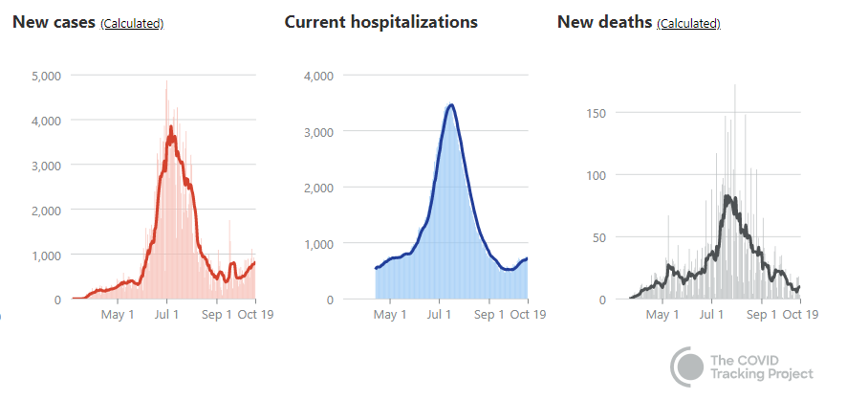Click Sep 1 on the hospitalizations axis
Image resolution: width=868 pixels, height=400 pixels.
point(488,314)
